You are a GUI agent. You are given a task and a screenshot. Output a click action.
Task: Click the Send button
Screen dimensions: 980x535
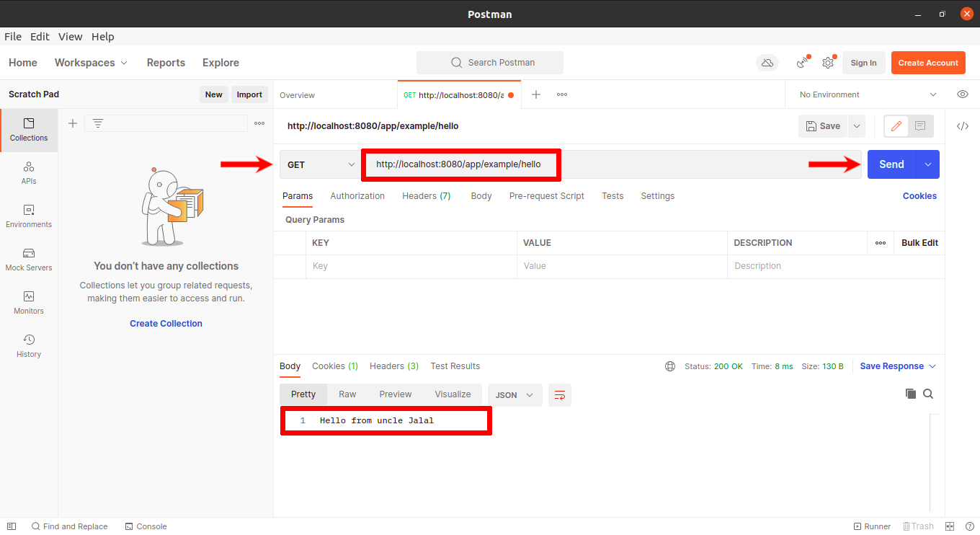[891, 164]
